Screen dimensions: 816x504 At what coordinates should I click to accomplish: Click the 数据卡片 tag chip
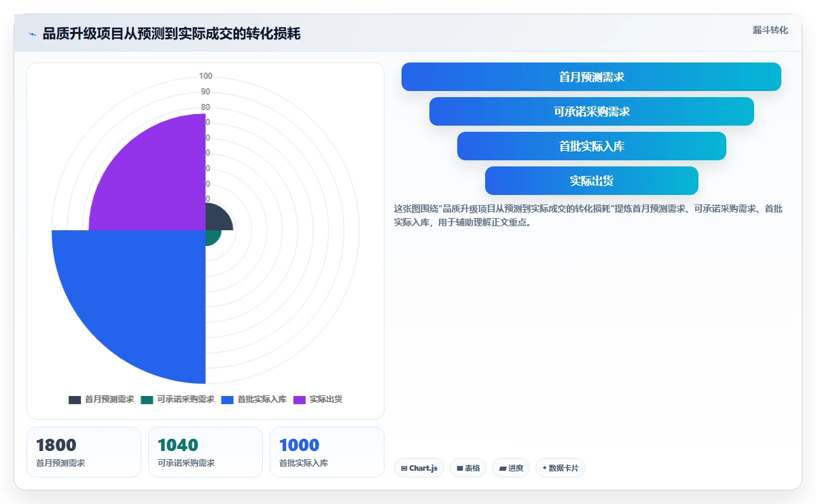pos(561,468)
